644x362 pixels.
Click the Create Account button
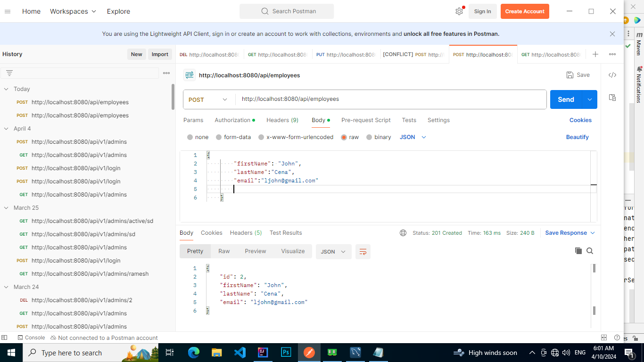pos(525,11)
